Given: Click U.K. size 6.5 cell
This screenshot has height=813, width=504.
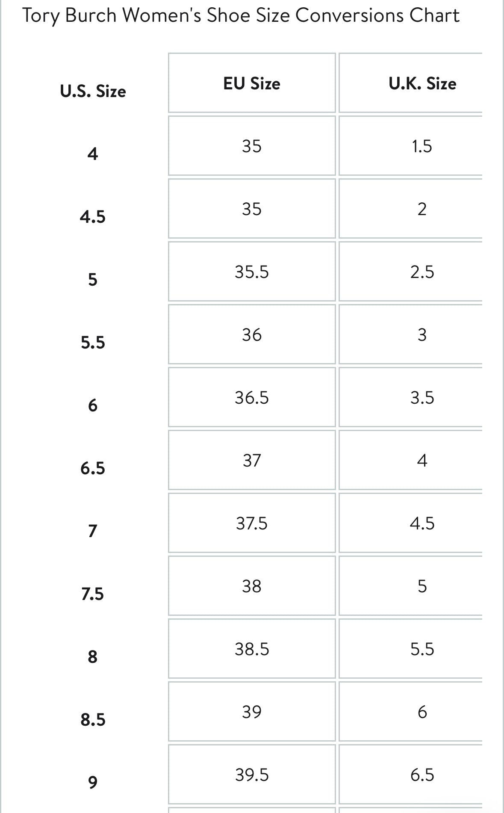Looking at the screenshot, I should [x=422, y=775].
